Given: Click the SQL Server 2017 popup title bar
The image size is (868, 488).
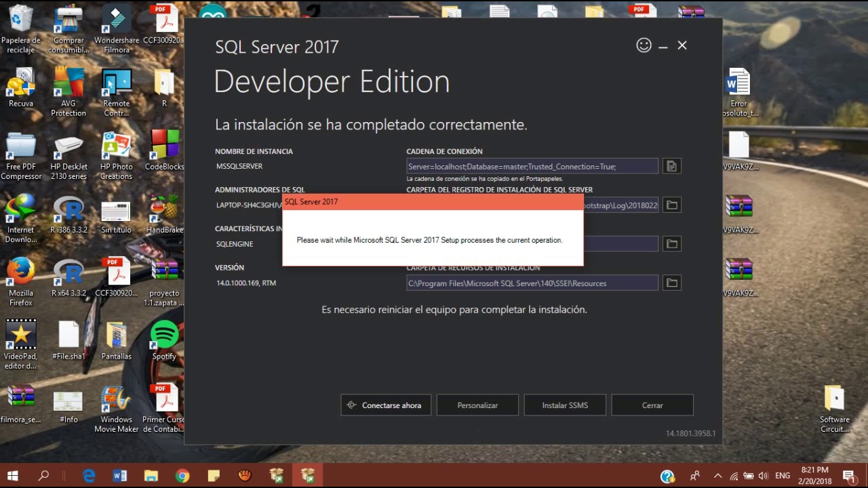Looking at the screenshot, I should click(433, 202).
